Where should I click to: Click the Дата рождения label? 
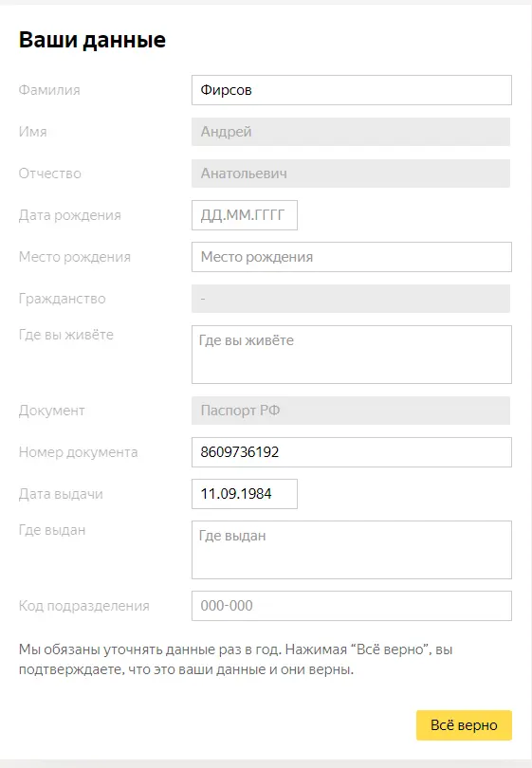(x=69, y=215)
